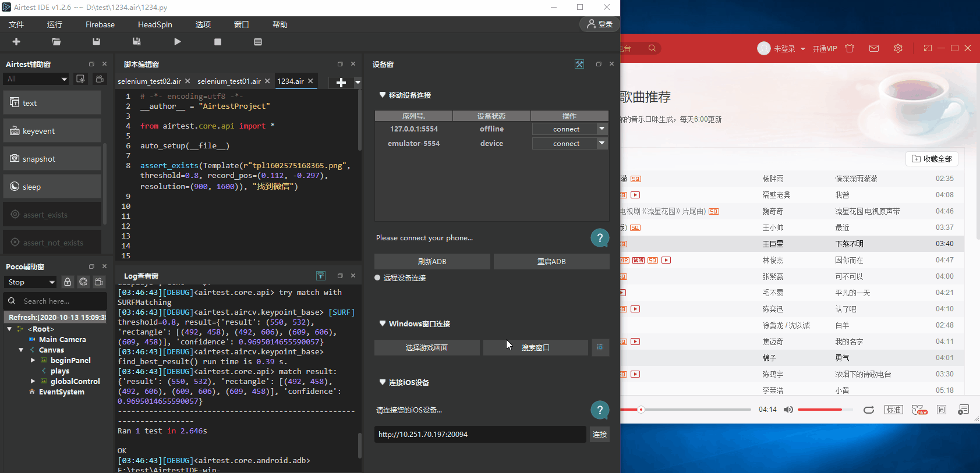Screen dimensions: 980x473
Task: Open a script with the folder icon
Action: click(x=56, y=42)
